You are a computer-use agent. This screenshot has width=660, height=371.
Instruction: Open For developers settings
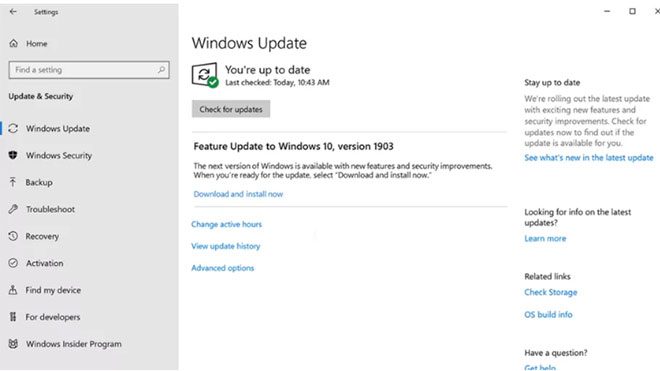pyautogui.click(x=53, y=317)
